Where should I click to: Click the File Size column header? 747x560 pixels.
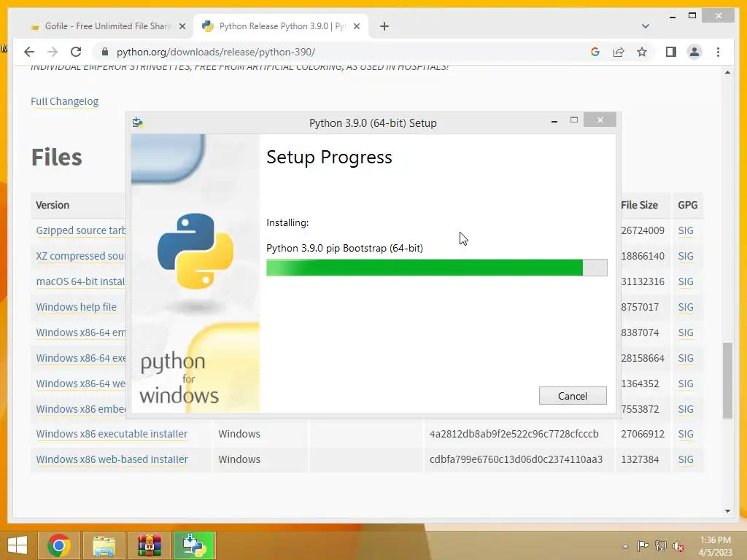(x=639, y=205)
